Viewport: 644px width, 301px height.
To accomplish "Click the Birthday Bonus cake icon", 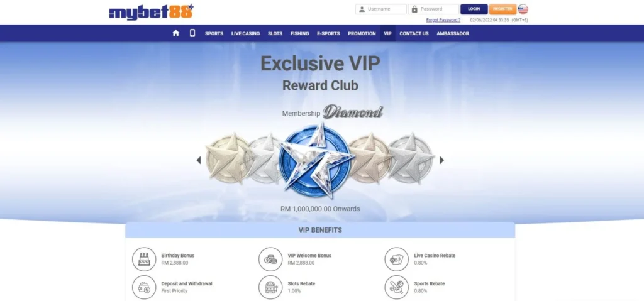I will point(144,259).
